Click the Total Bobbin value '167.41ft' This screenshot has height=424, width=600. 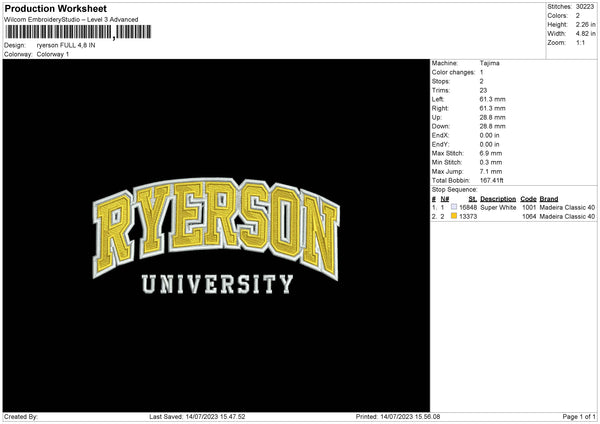point(491,180)
